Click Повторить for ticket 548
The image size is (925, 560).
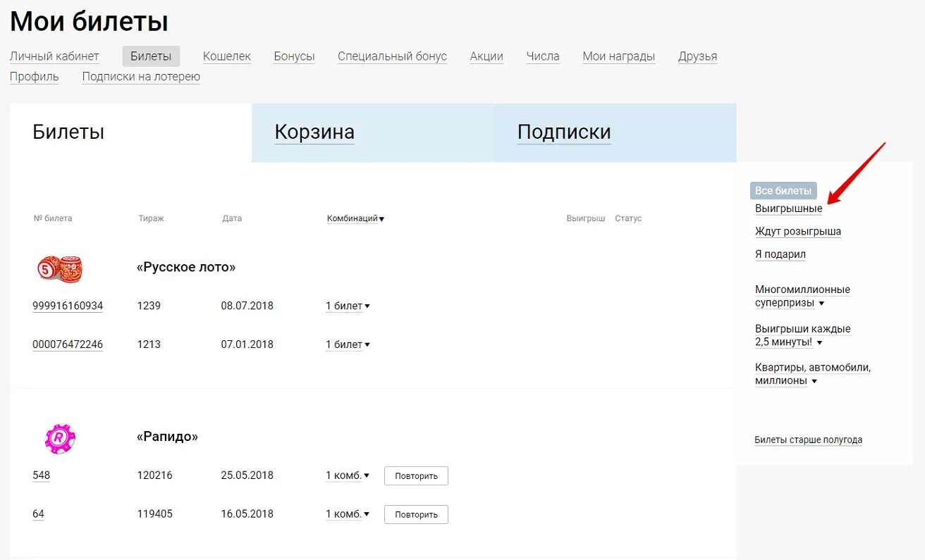pyautogui.click(x=416, y=476)
